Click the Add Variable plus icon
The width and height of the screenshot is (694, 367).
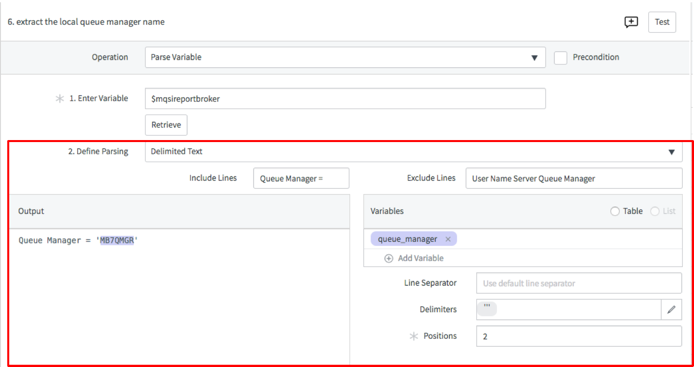[388, 259]
